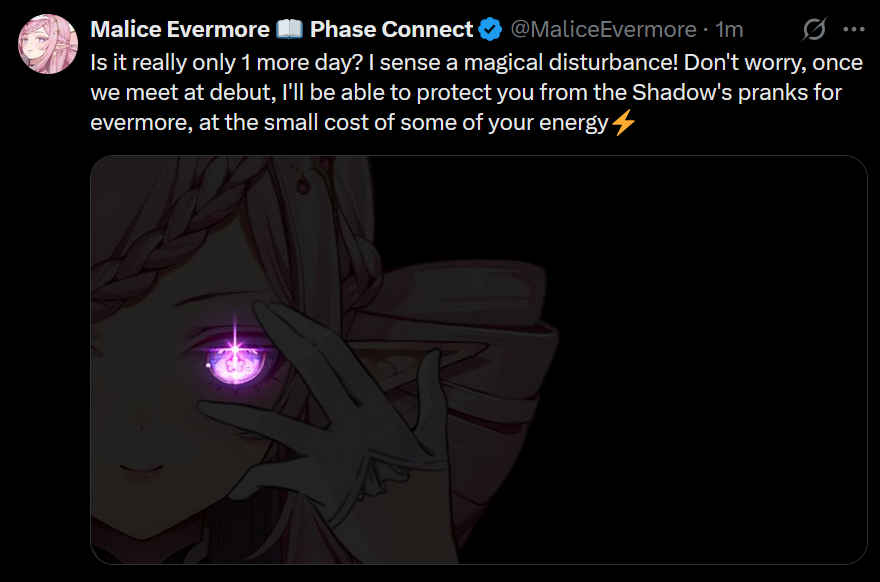This screenshot has width=880, height=582.
Task: Open the @MaliceEvermore handle link
Action: pos(603,29)
